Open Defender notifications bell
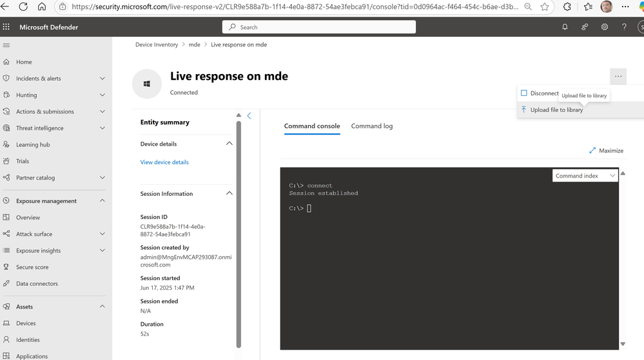 tap(565, 26)
